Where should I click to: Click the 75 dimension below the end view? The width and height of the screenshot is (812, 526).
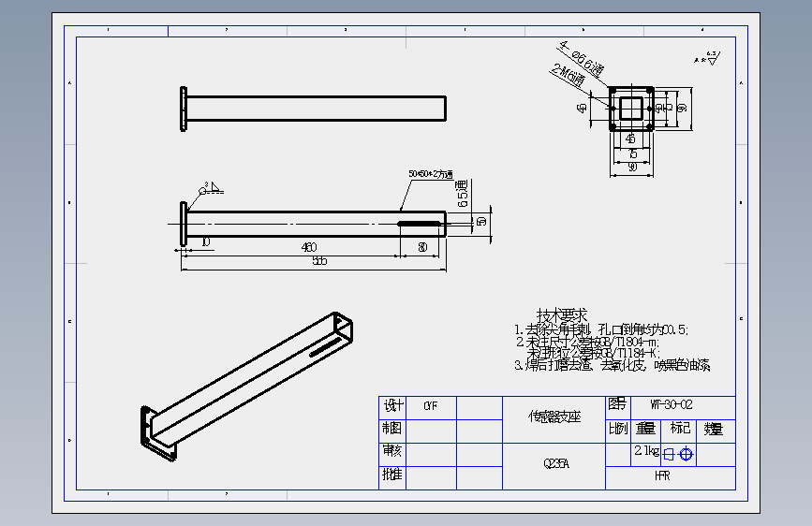point(632,153)
